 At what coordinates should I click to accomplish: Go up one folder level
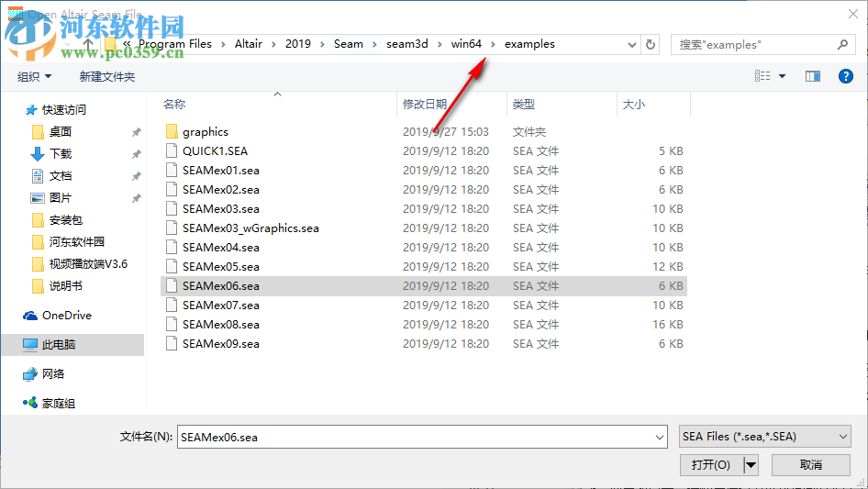pos(88,44)
